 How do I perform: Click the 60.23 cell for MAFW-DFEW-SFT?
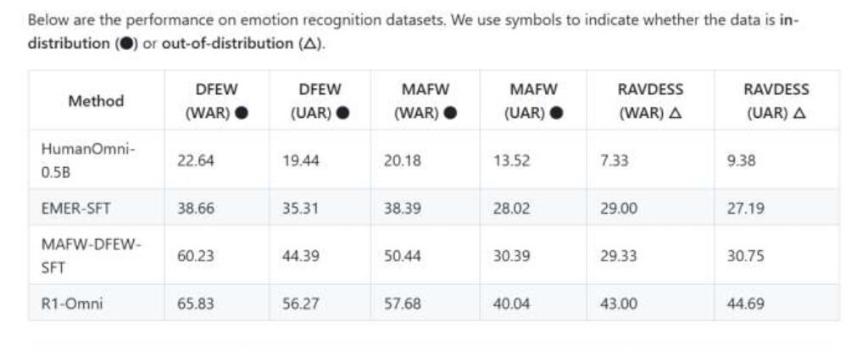point(195,254)
